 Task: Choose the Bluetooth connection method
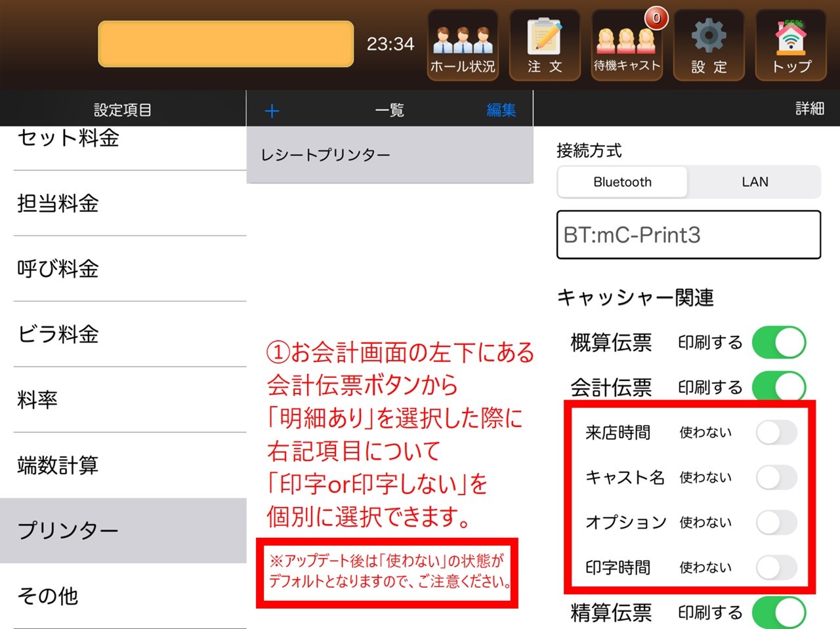coord(622,182)
